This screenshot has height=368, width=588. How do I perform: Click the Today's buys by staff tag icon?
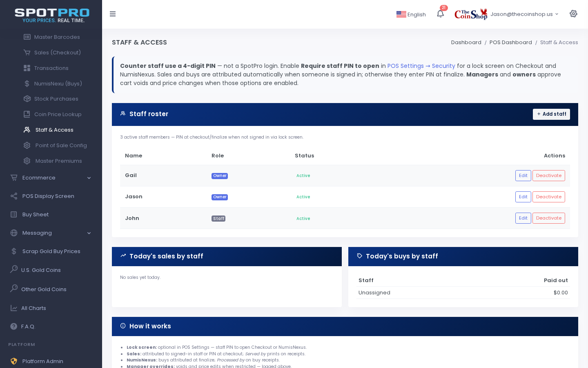tap(359, 256)
